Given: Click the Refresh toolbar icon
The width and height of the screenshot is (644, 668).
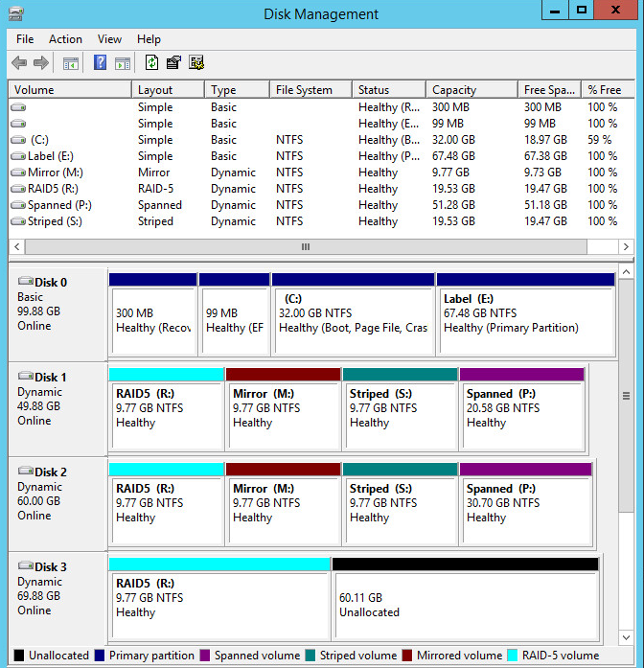Looking at the screenshot, I should click(151, 63).
